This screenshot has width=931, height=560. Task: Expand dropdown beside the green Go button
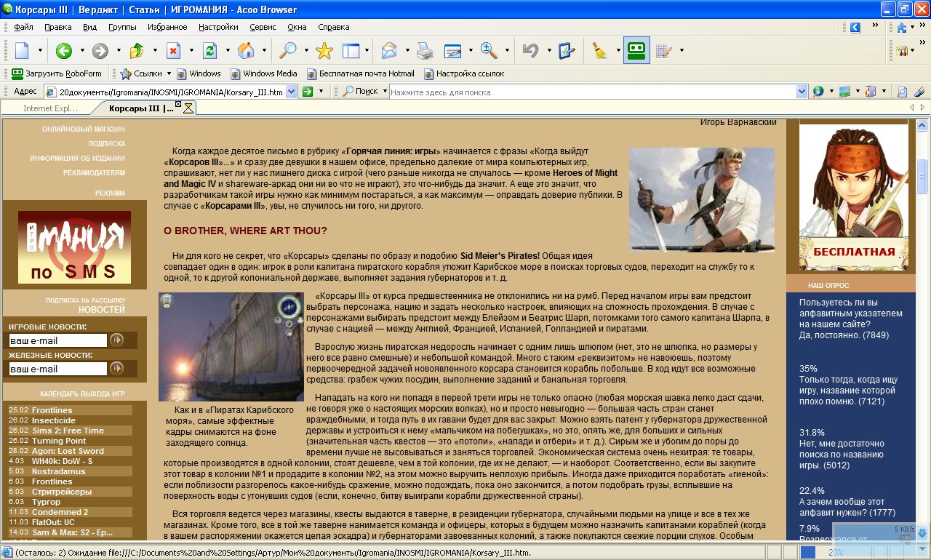click(x=320, y=92)
